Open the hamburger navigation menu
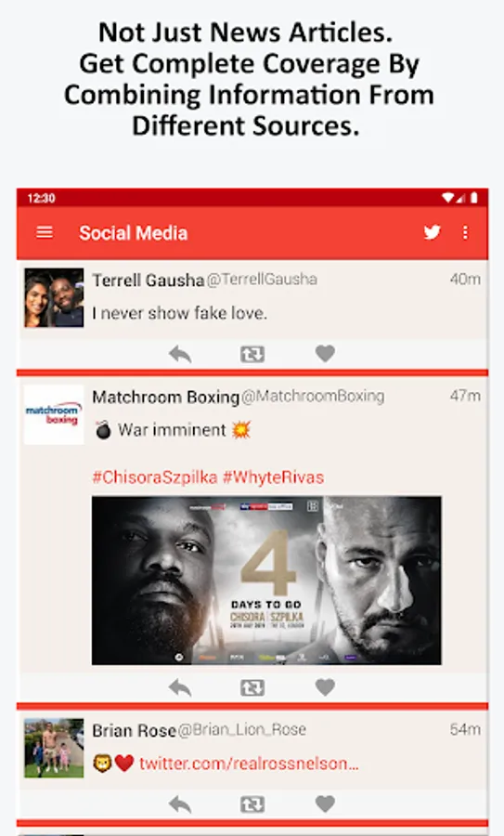The width and height of the screenshot is (504, 836). (45, 232)
